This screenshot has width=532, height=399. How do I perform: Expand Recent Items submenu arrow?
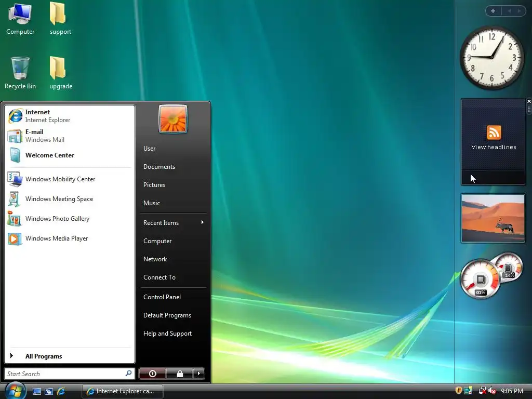tap(203, 222)
